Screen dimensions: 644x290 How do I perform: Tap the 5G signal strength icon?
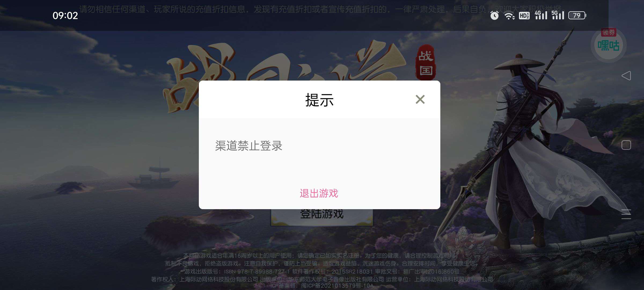point(558,15)
